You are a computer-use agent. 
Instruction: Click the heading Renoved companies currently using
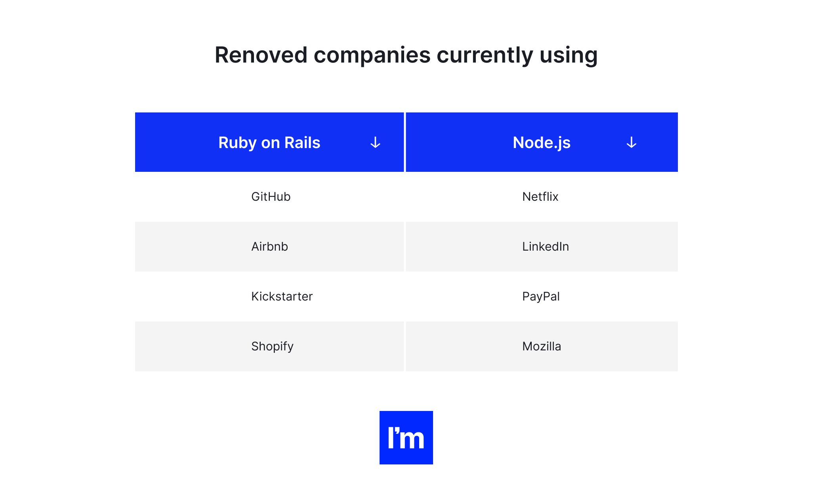click(x=406, y=55)
